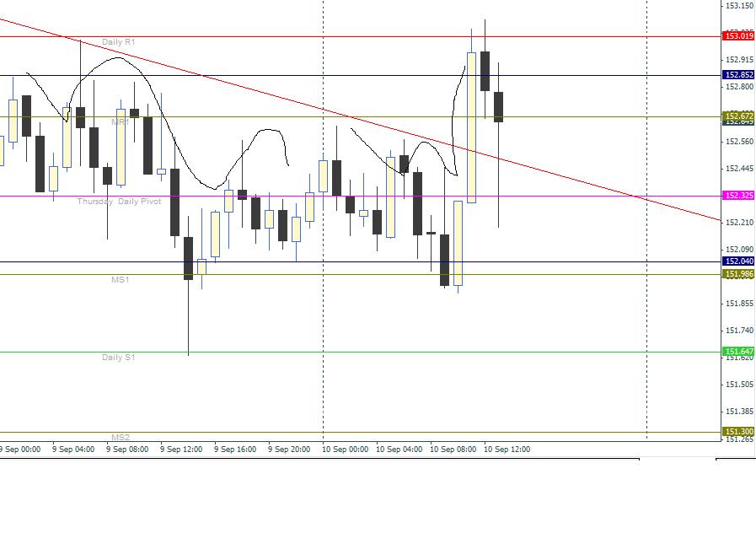Image resolution: width=756 pixels, height=544 pixels.
Task: Click the tall bullish candle near 10 Sep 08:00
Action: pos(471,127)
